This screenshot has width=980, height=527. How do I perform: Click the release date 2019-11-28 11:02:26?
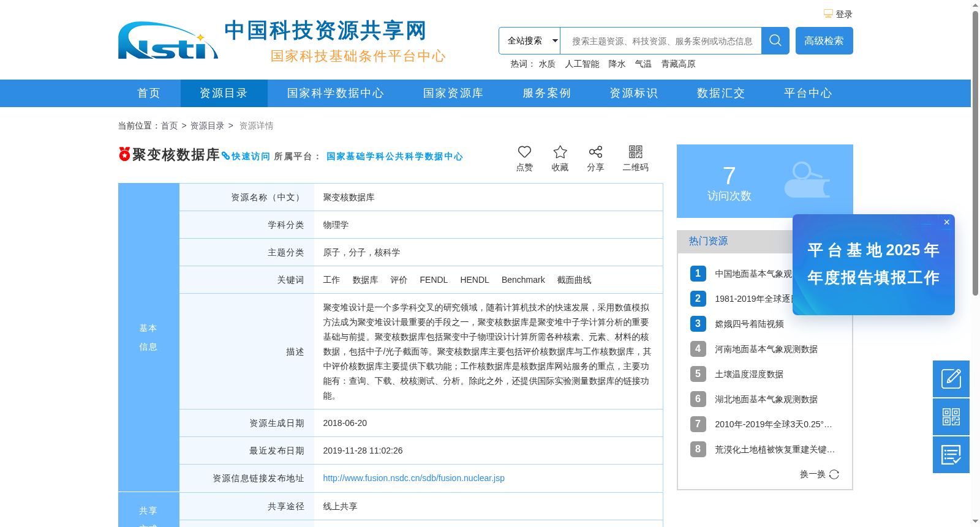click(x=363, y=450)
